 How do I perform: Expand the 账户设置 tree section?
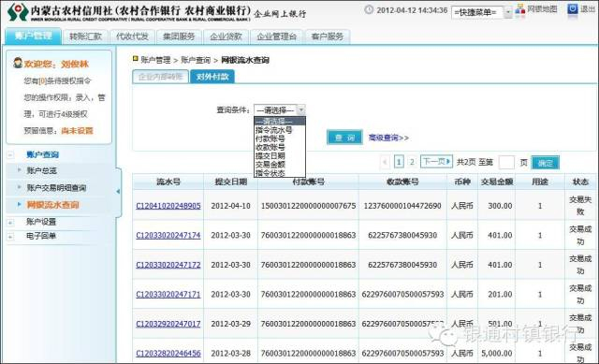pos(10,222)
